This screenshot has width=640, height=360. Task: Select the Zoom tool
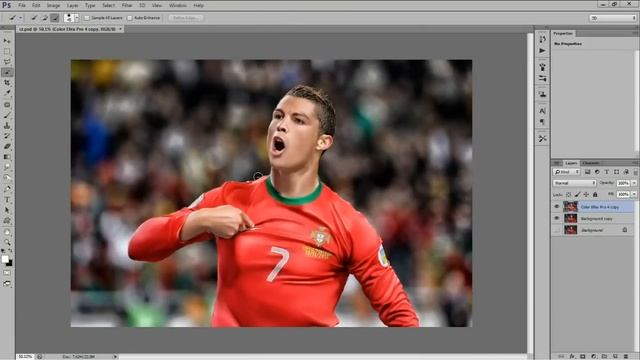coord(7,242)
